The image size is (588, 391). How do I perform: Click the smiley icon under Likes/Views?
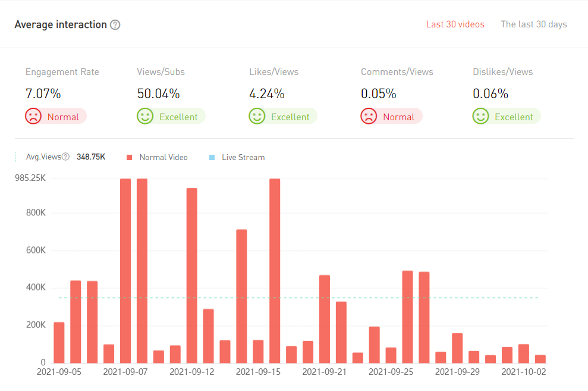pyautogui.click(x=257, y=116)
